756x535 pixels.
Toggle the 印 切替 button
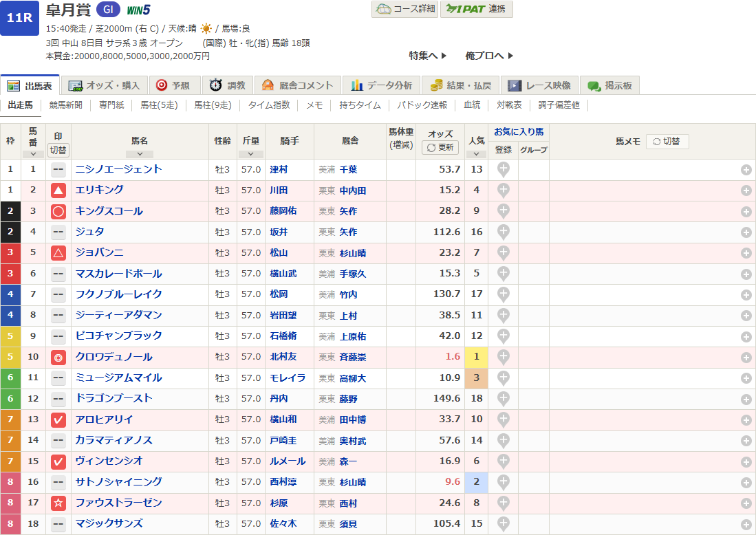(x=58, y=150)
